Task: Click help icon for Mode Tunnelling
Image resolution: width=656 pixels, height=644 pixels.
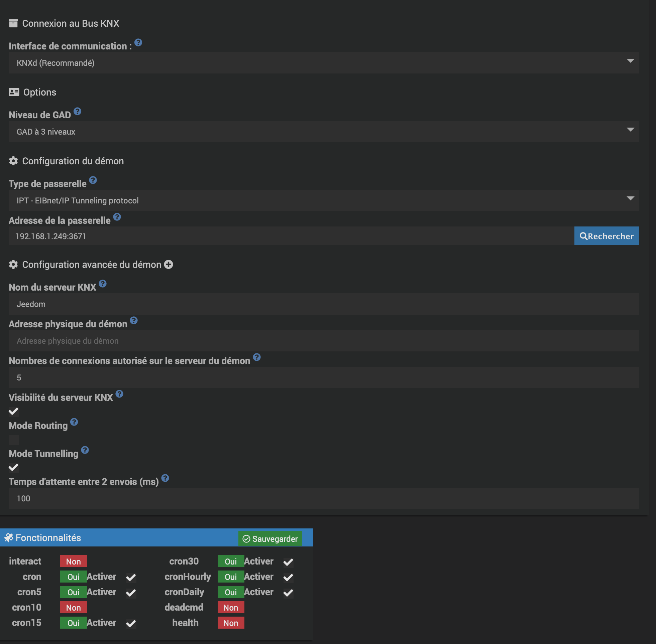Action: pos(85,450)
